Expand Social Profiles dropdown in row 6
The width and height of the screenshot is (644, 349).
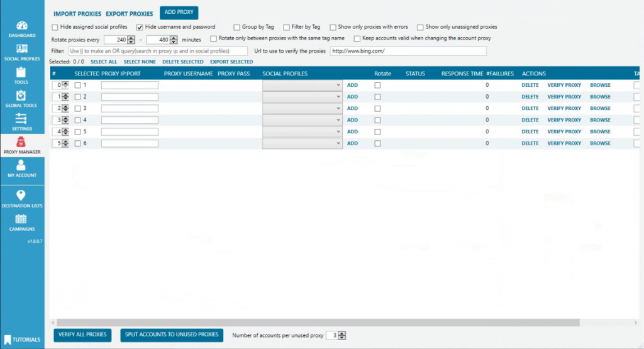[302, 143]
